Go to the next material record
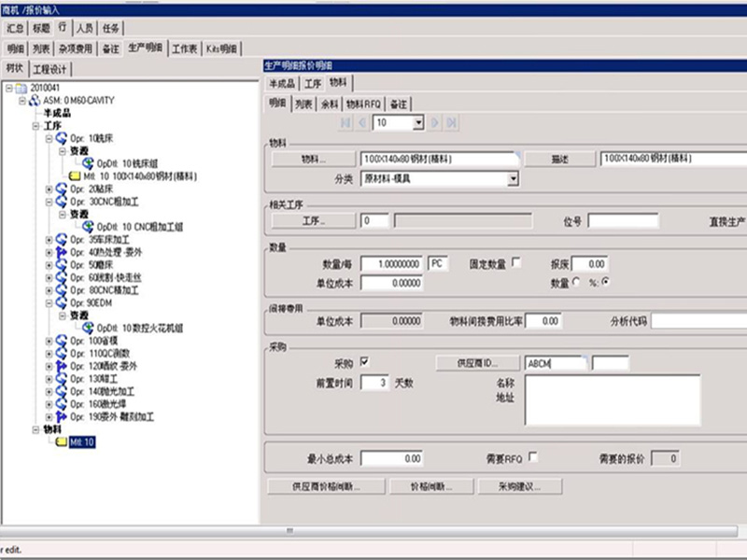747x560 pixels. [435, 123]
